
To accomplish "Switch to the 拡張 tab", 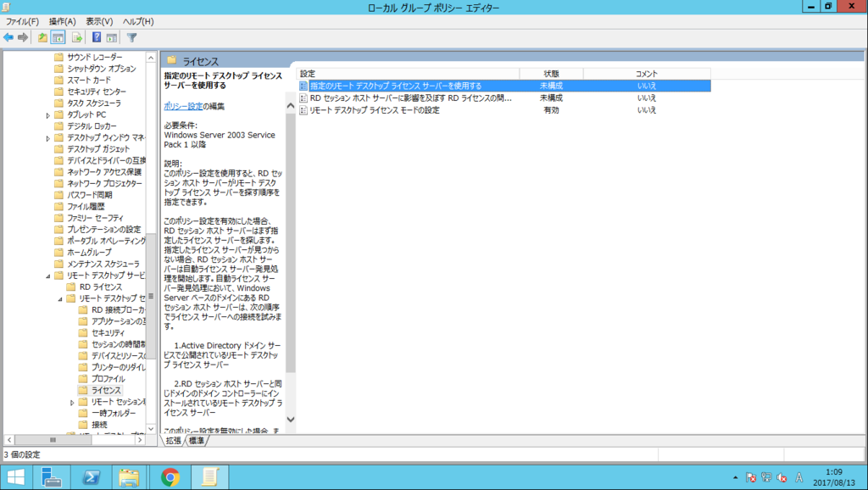I will pyautogui.click(x=173, y=441).
